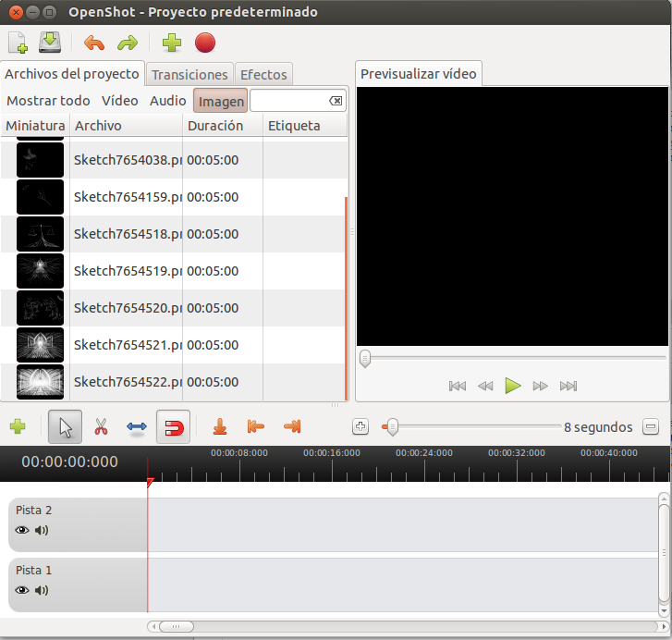Select the razor scissors tool
The height and width of the screenshot is (640, 672).
101,427
